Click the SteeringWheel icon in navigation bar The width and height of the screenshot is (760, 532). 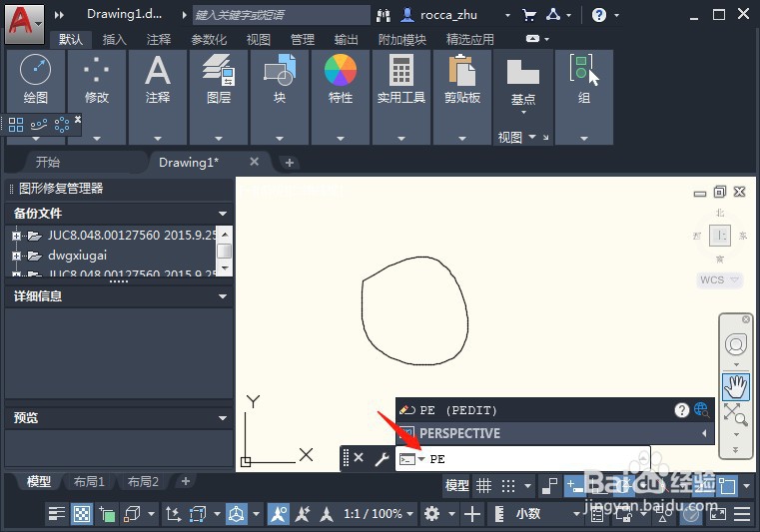click(736, 345)
